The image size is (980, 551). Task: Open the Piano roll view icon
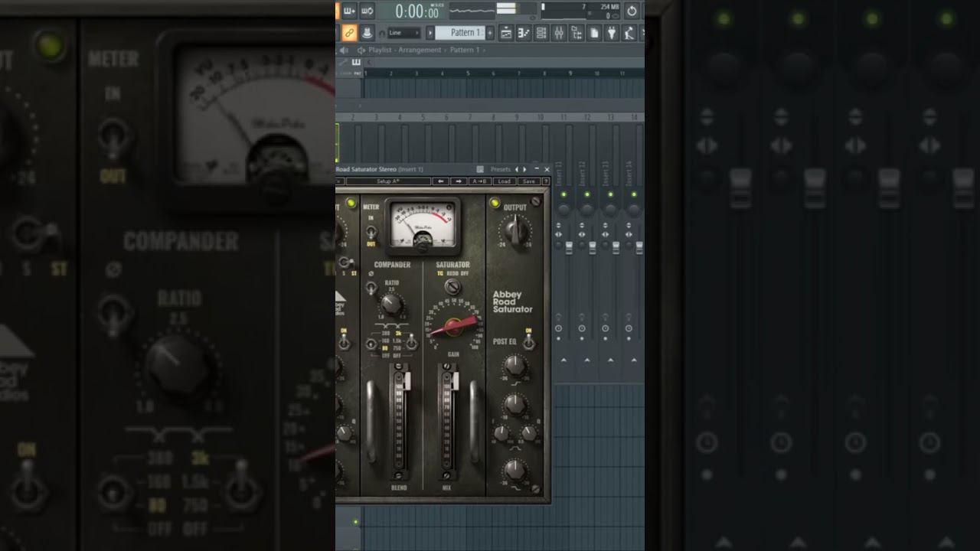pos(524,33)
